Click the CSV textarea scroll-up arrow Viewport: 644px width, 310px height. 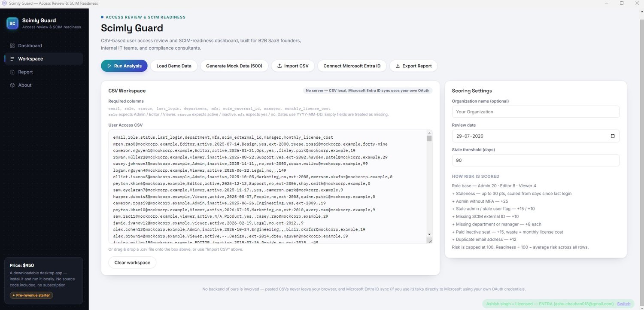pos(429,133)
